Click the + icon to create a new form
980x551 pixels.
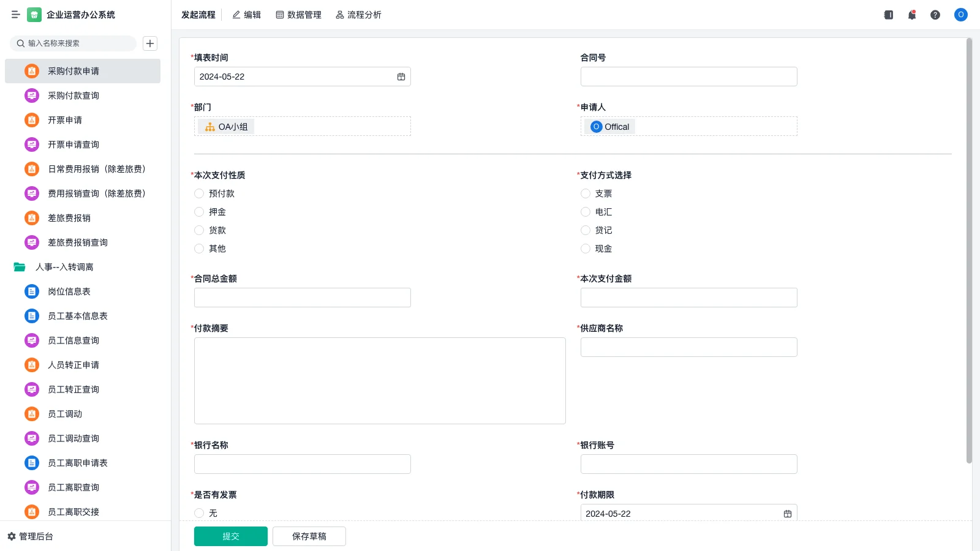pos(149,43)
